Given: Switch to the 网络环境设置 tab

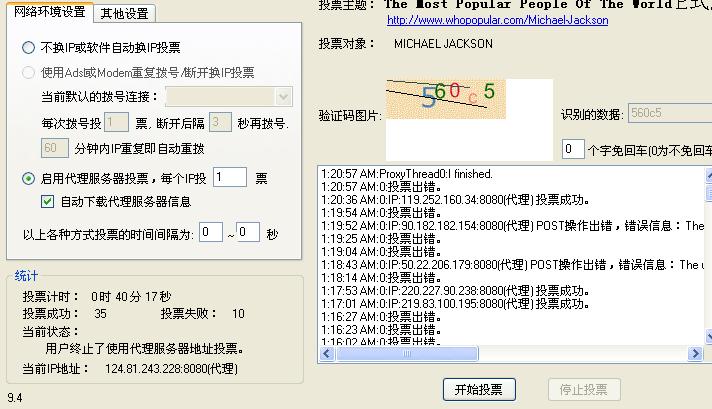Looking at the screenshot, I should [x=49, y=13].
